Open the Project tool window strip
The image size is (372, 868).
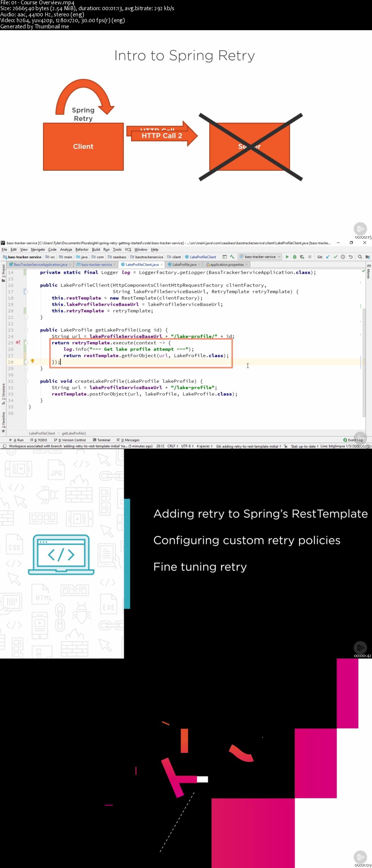pyautogui.click(x=3, y=273)
